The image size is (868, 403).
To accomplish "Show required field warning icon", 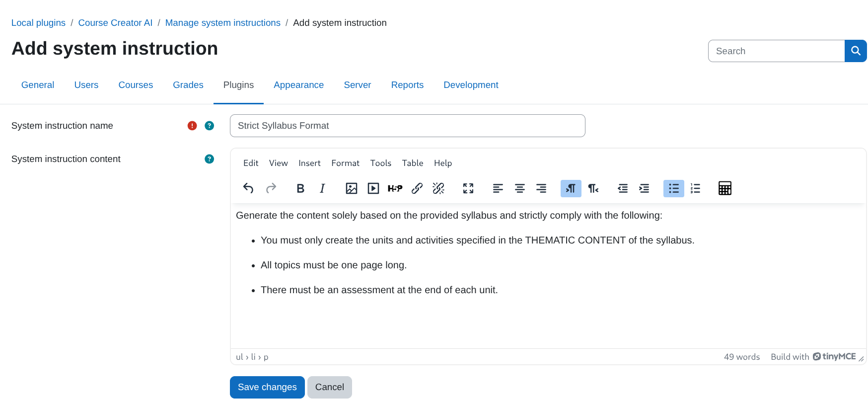I will [x=192, y=126].
